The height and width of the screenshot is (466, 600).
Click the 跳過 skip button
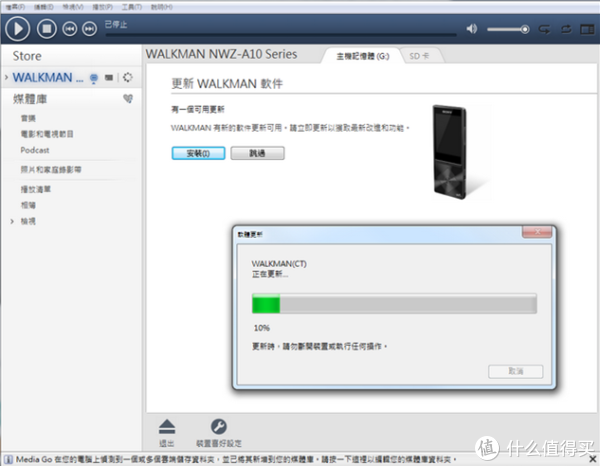(257, 153)
